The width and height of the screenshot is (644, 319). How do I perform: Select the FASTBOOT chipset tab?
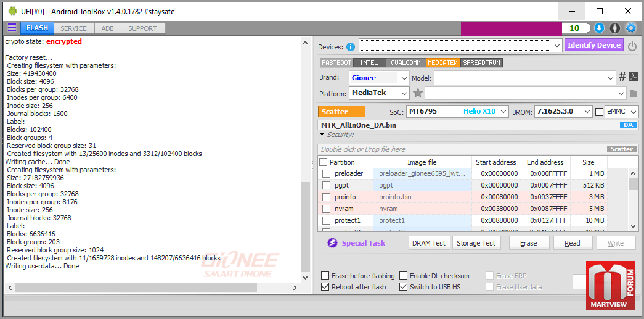coord(336,62)
